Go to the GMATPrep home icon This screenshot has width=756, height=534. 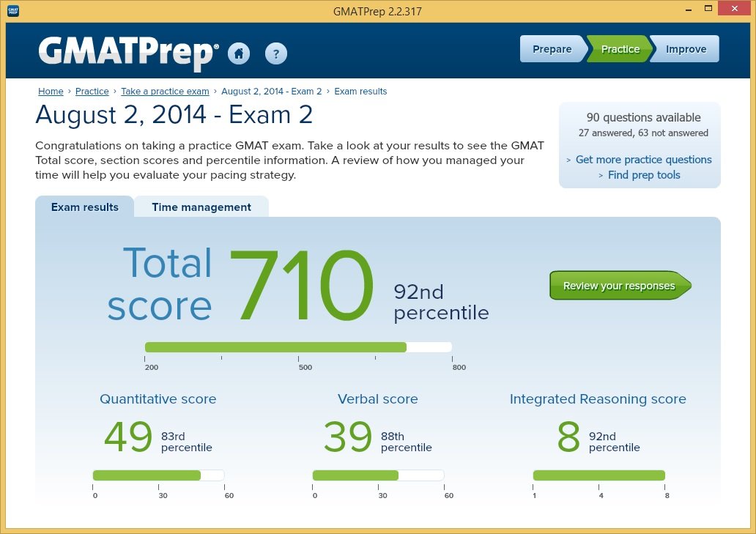tap(239, 53)
